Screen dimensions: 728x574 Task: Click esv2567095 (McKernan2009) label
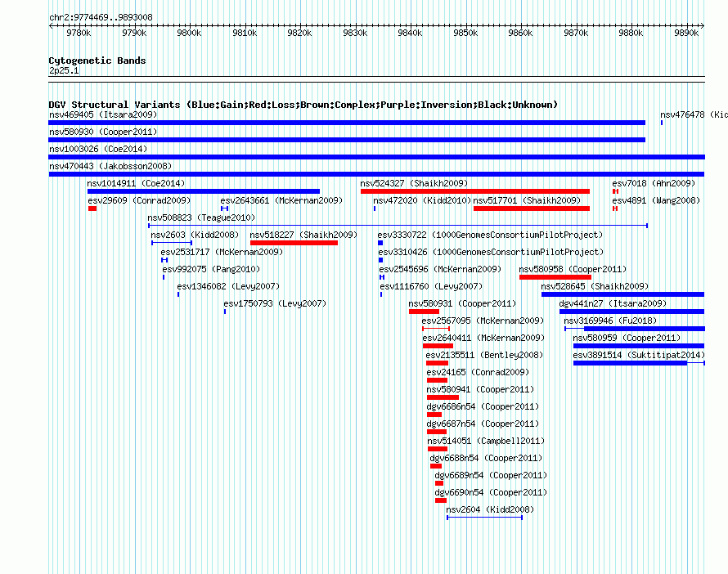[483, 321]
